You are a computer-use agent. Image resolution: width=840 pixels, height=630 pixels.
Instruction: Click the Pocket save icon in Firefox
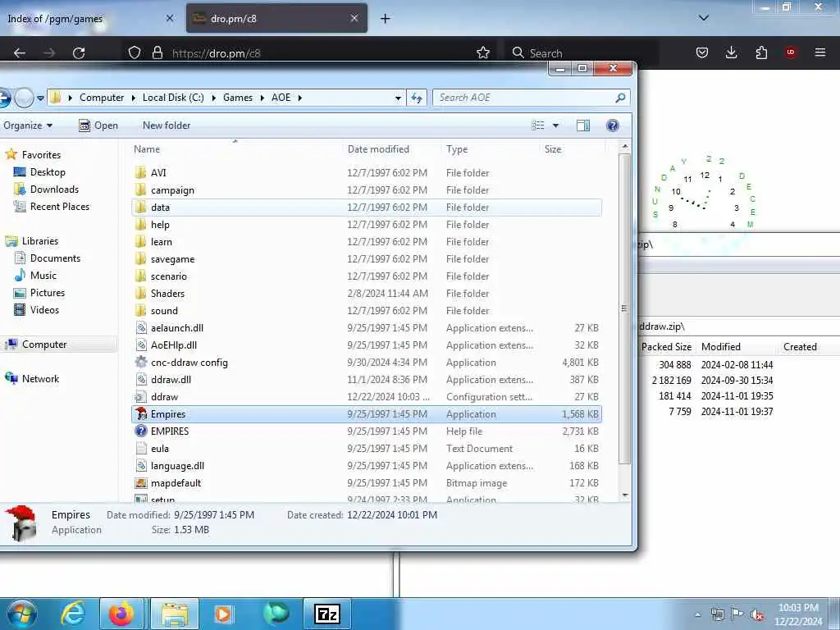(x=702, y=52)
